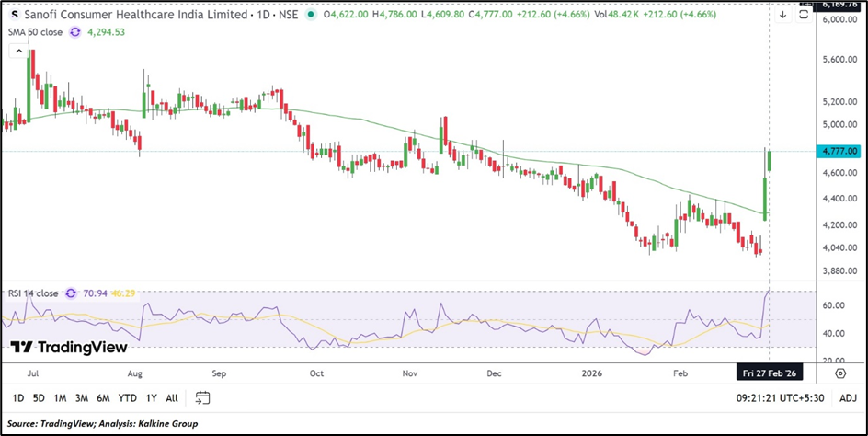
Task: Switch to the YTD range
Action: point(127,398)
